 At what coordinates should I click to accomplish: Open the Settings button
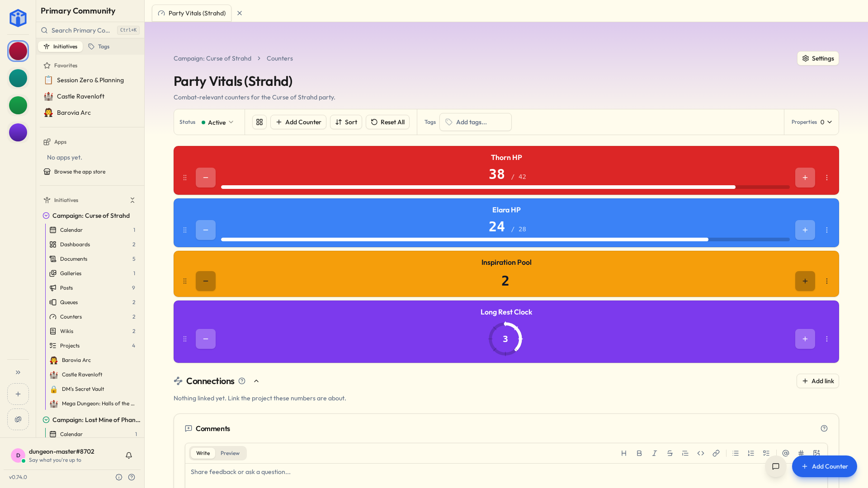coord(818,58)
